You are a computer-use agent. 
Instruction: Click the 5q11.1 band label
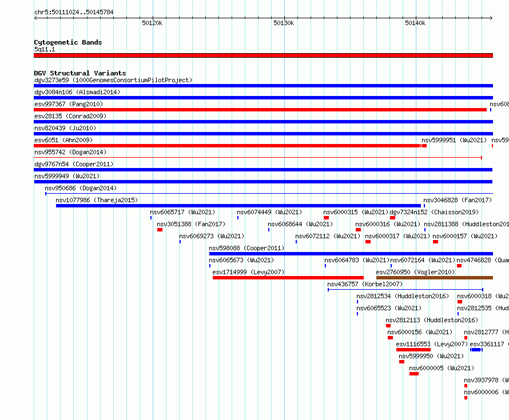coord(45,49)
